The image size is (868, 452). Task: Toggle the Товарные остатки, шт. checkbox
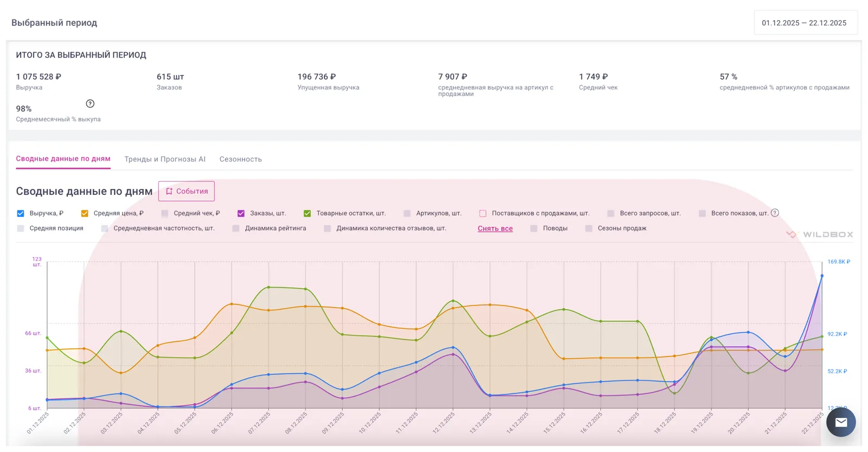click(x=308, y=213)
